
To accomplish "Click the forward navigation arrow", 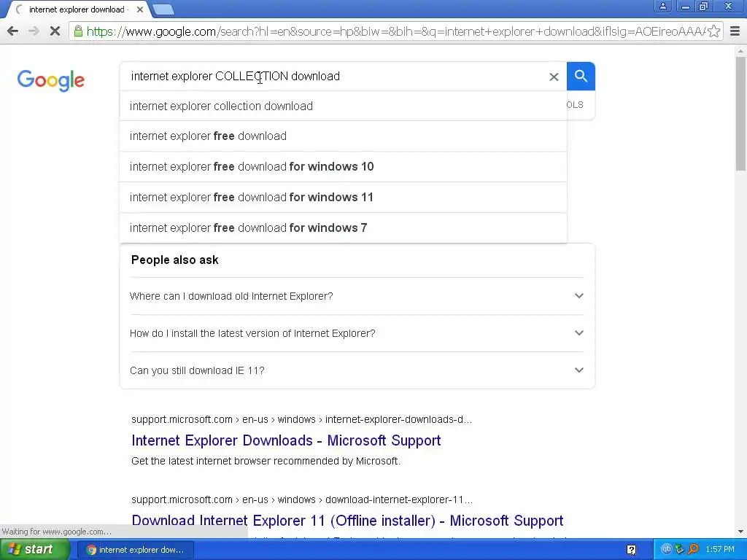I will click(x=34, y=31).
